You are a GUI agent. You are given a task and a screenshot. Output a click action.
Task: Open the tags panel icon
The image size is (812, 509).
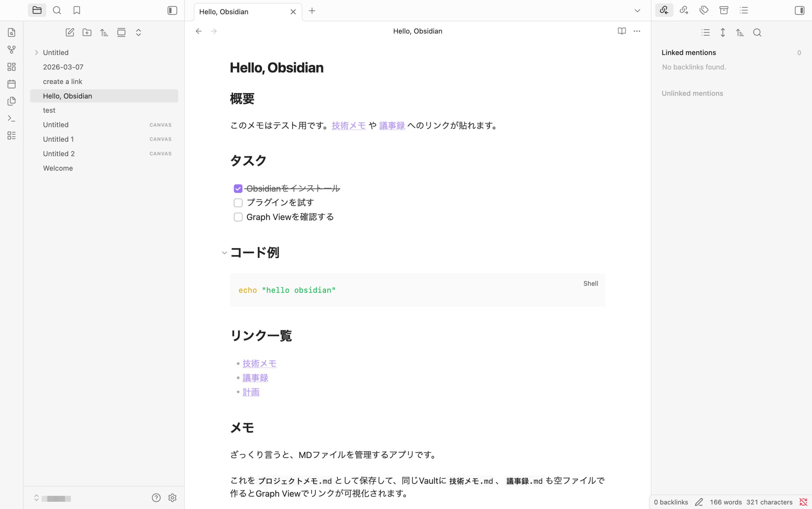pos(704,10)
